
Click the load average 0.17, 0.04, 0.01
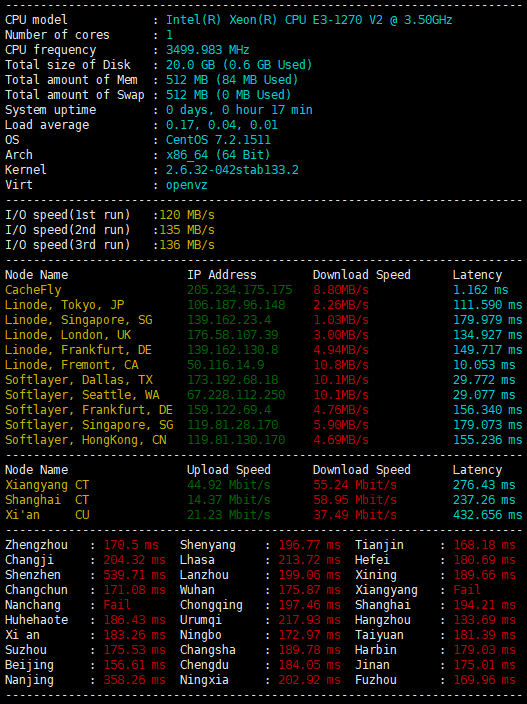[221, 125]
